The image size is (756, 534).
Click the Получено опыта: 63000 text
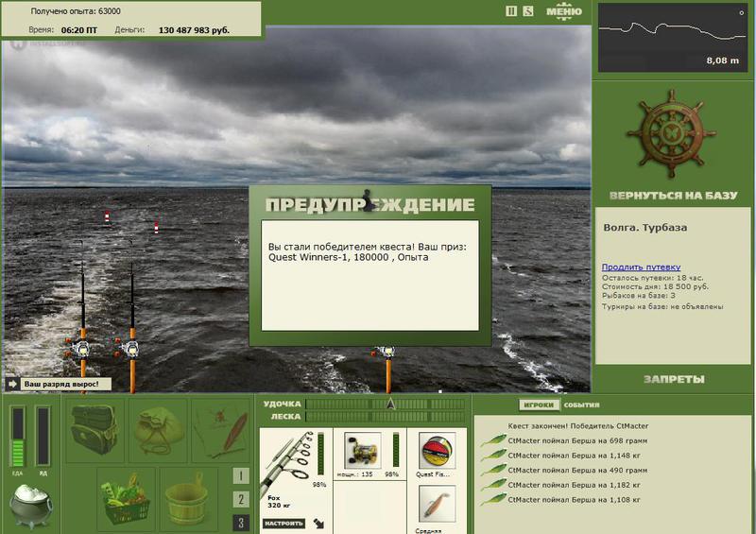(x=76, y=11)
